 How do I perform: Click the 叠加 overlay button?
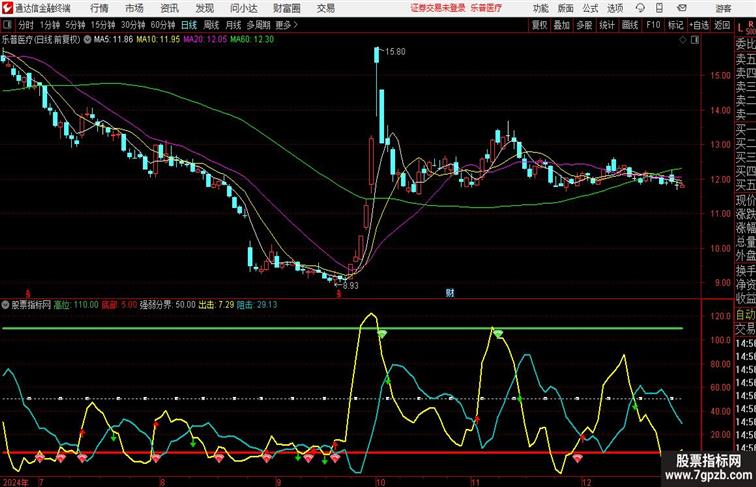click(562, 25)
